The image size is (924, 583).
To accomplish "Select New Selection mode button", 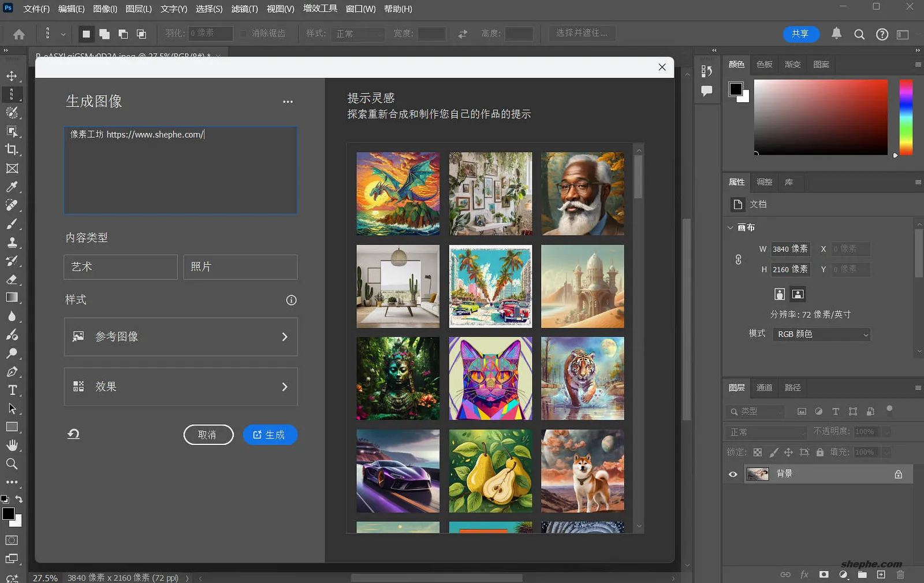I will tap(86, 34).
